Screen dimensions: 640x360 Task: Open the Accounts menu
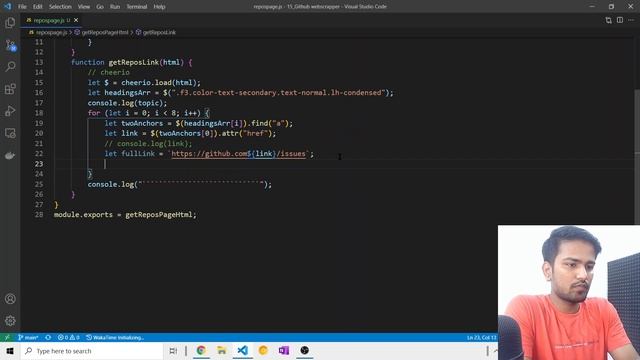(x=10, y=299)
